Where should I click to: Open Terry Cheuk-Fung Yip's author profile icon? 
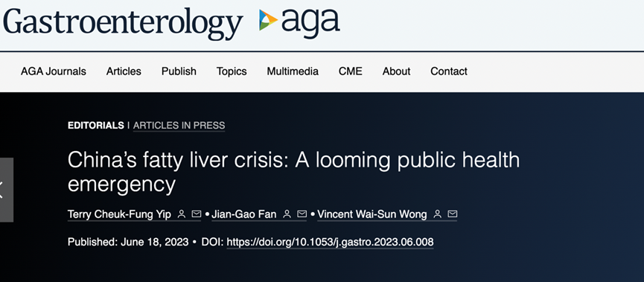point(181,214)
